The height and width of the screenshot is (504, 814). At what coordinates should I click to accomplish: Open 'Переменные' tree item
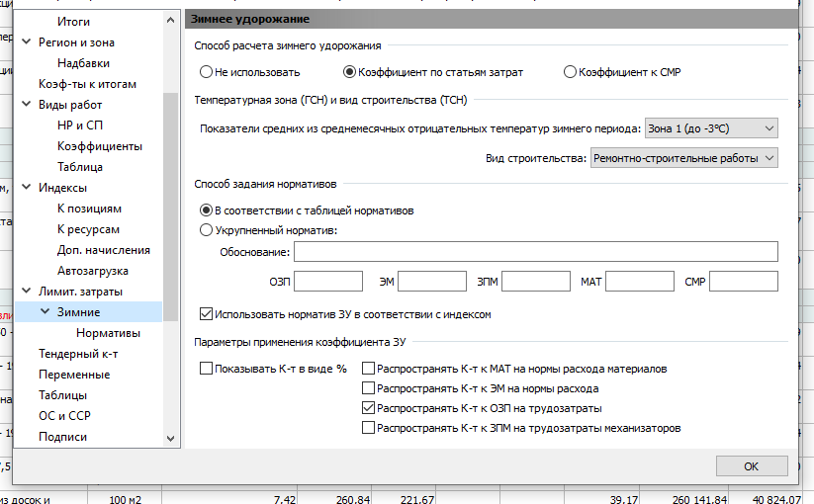point(74,374)
